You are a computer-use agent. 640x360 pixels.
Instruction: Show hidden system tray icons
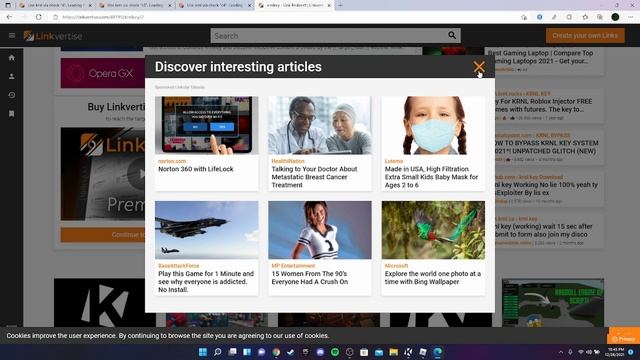pyautogui.click(x=561, y=352)
